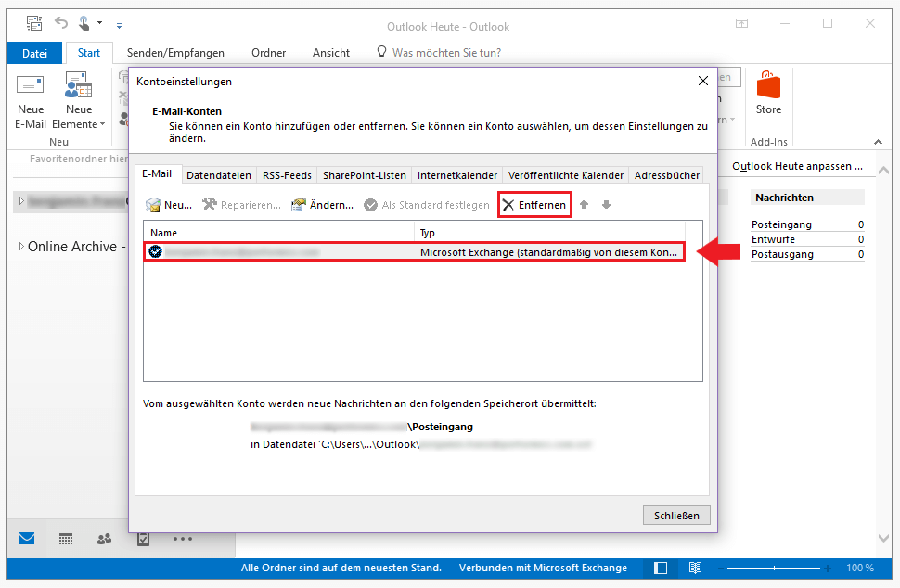Screen dimensions: 900x588
Task: Open the Datendateien tab
Action: point(219,175)
